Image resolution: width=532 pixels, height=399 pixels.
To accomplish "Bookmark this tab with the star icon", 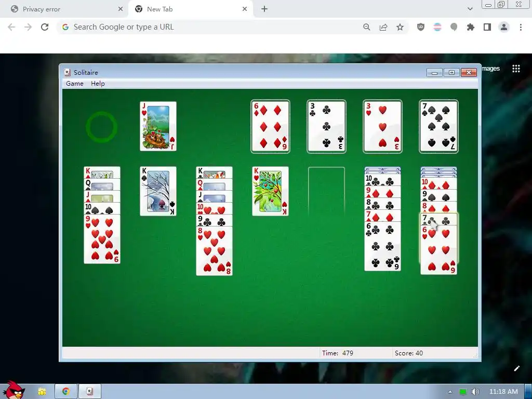I will (x=400, y=27).
